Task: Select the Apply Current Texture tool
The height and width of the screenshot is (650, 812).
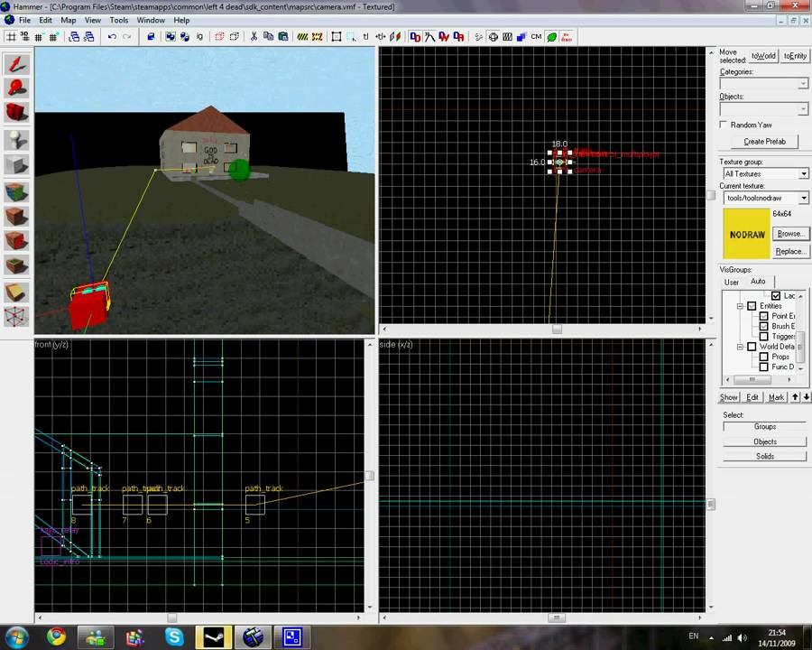Action: click(x=16, y=216)
